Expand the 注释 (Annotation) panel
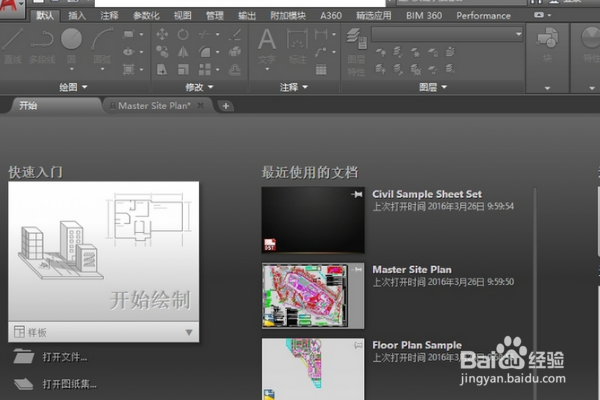Viewport: 600px width, 400px height. tap(293, 87)
